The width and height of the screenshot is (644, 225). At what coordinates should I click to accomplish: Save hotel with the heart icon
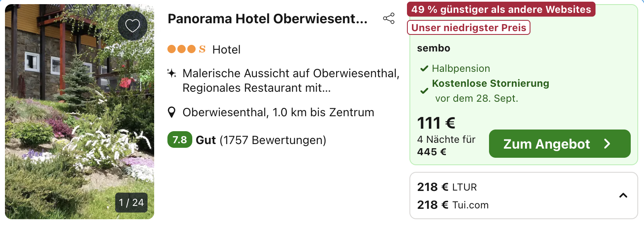[x=133, y=26]
